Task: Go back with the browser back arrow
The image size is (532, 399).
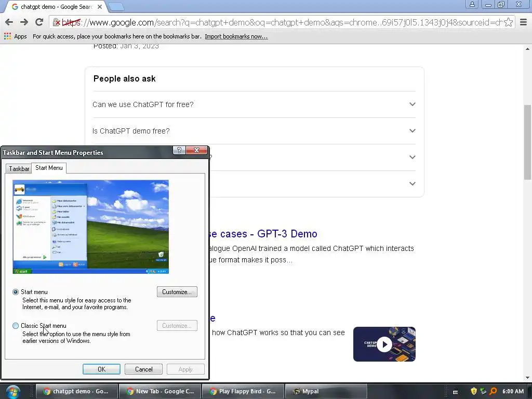Action: click(9, 22)
